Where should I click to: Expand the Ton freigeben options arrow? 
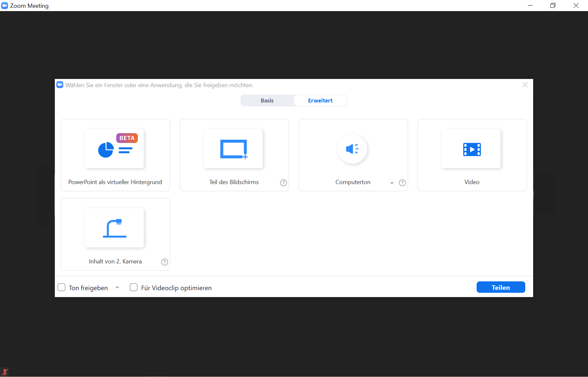pyautogui.click(x=117, y=288)
